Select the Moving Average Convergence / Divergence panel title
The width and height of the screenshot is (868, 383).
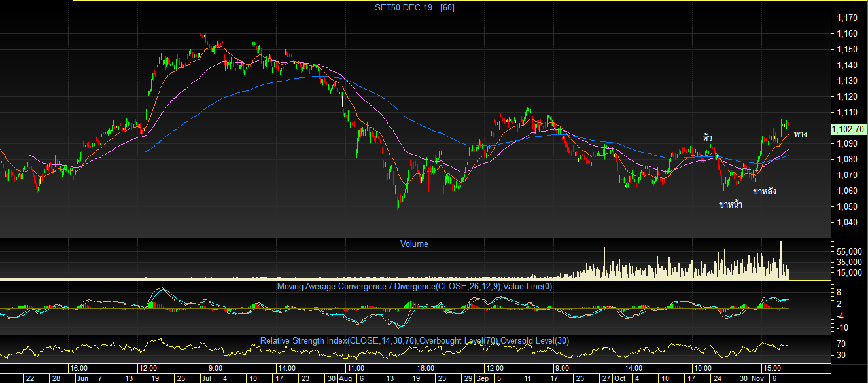415,286
